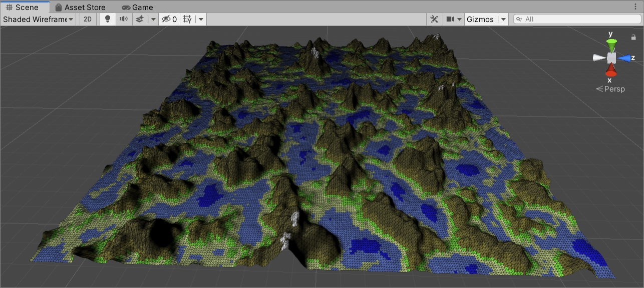The height and width of the screenshot is (288, 644).
Task: Click the blue Z-axis cone on gizmo
Action: tap(624, 58)
